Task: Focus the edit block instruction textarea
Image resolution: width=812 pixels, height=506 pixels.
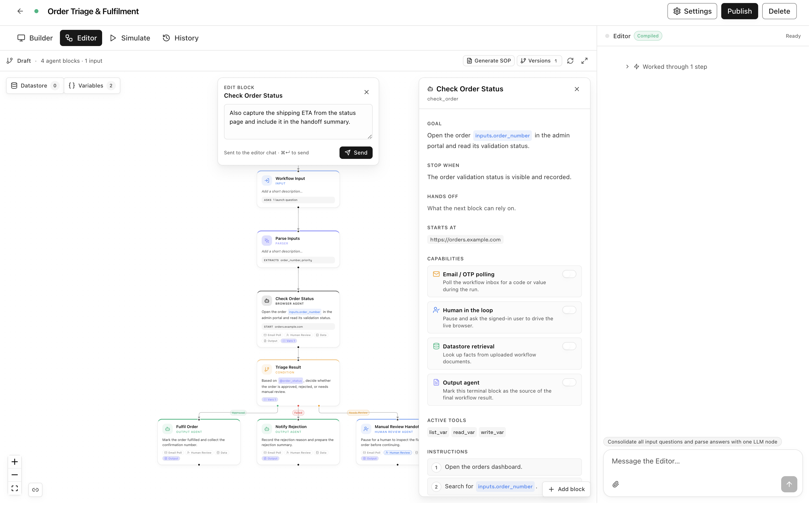Action: tap(299, 122)
